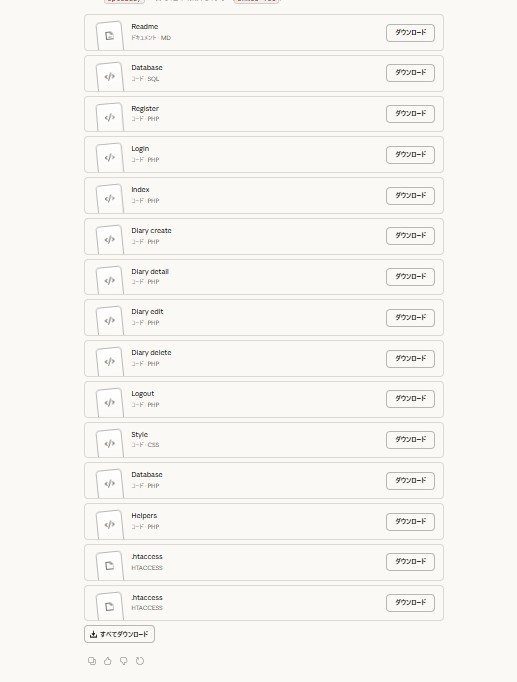Download the Index PHP file
This screenshot has width=517, height=682.
[x=410, y=196]
